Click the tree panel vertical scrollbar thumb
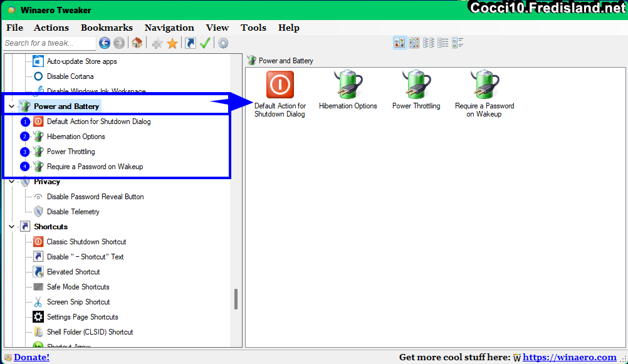Screen dimensions: 628x364 [x=236, y=299]
